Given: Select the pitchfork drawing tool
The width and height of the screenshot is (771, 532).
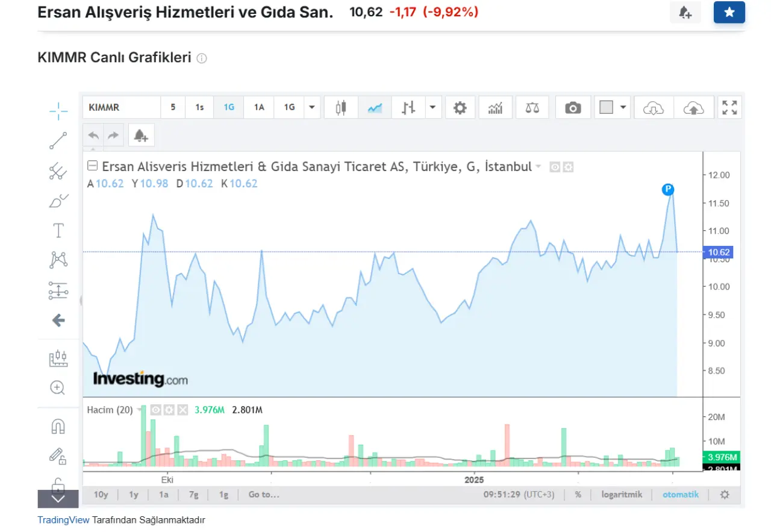Looking at the screenshot, I should point(58,171).
